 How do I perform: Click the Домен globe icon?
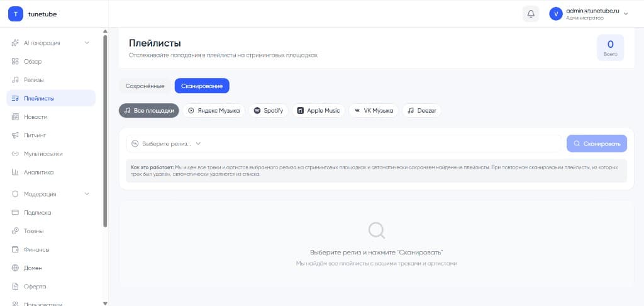(15, 268)
